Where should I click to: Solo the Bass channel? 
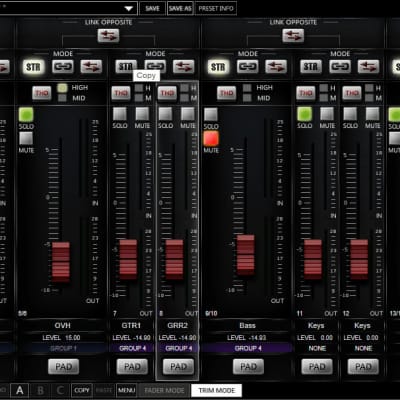[x=211, y=114]
